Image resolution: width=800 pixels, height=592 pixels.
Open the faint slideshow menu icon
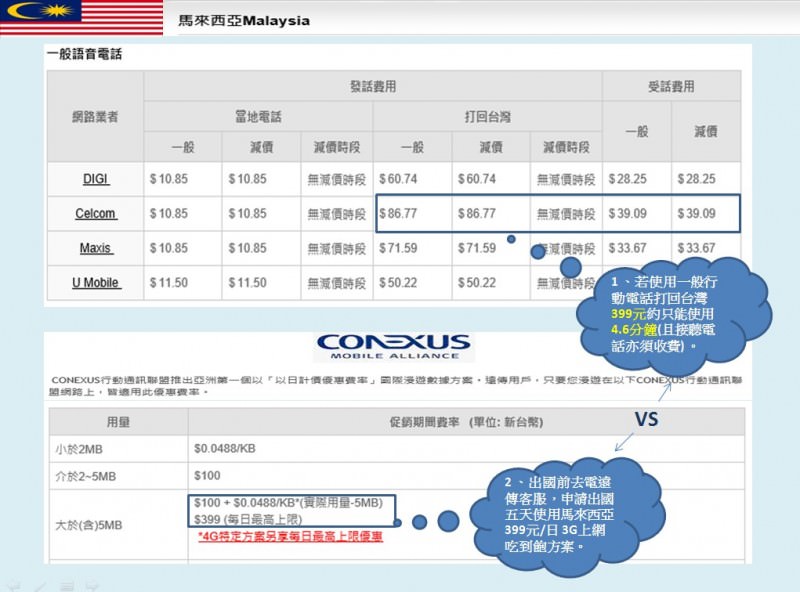67,586
